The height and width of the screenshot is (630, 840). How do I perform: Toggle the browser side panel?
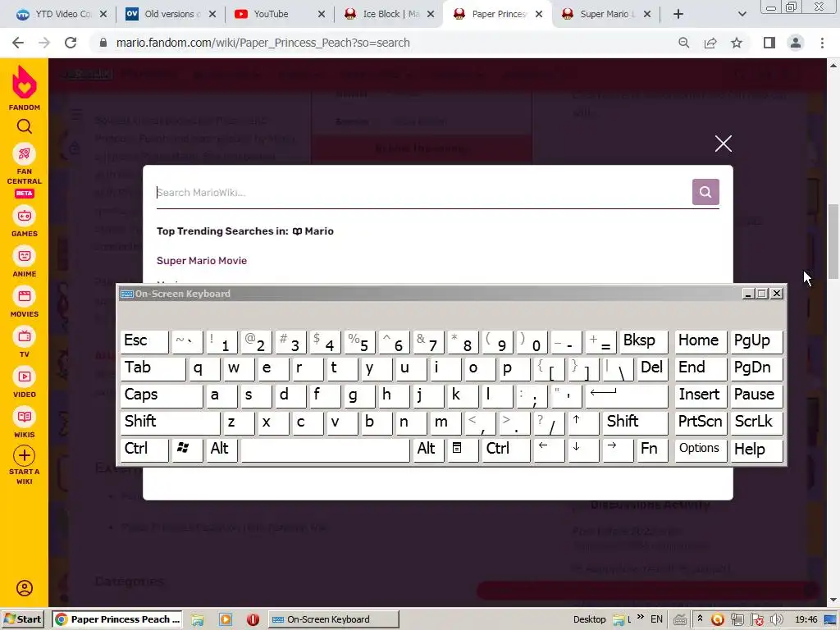pos(769,43)
